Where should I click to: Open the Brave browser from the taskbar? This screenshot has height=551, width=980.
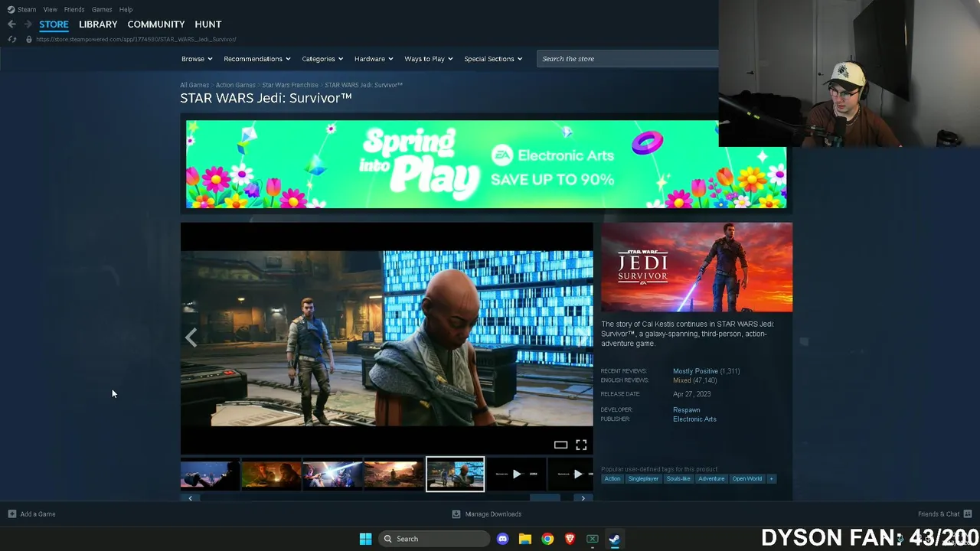coord(570,539)
